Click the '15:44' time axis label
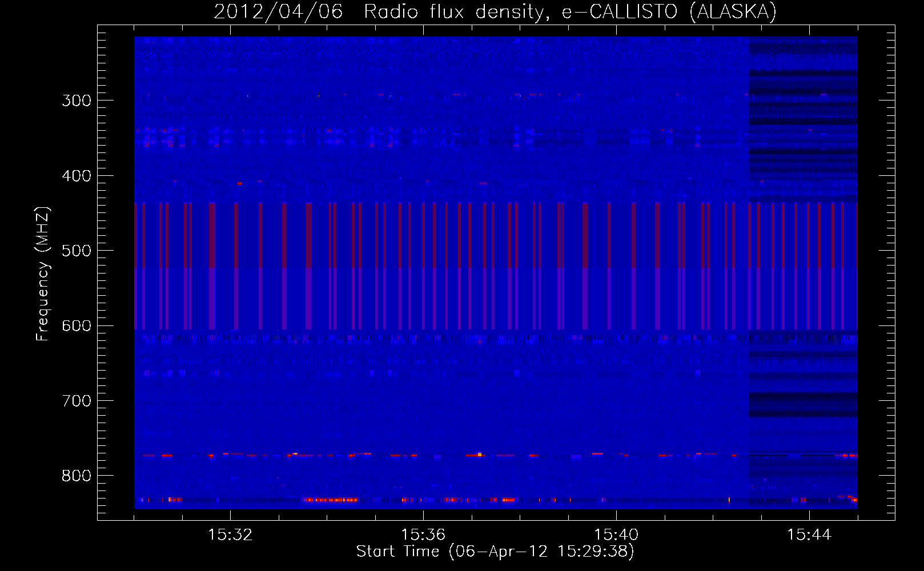Image resolution: width=924 pixels, height=571 pixels. click(x=809, y=534)
